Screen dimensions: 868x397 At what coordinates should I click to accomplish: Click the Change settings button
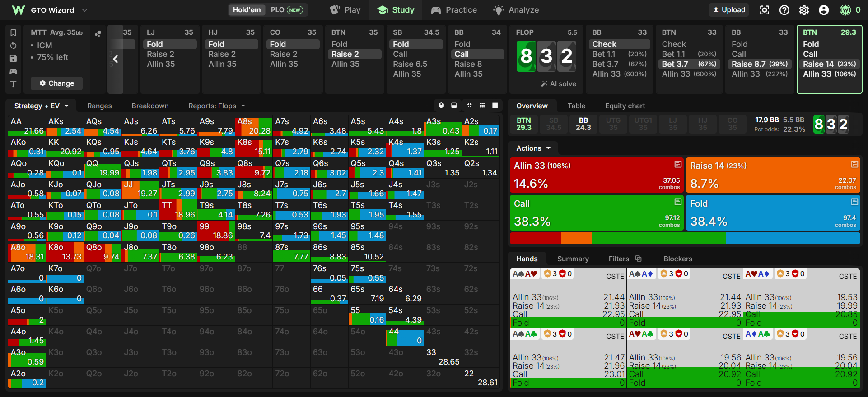coord(56,83)
